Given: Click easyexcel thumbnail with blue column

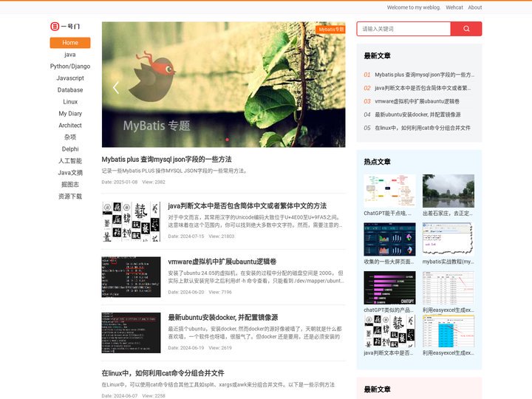Looking at the screenshot, I should pyautogui.click(x=449, y=331).
